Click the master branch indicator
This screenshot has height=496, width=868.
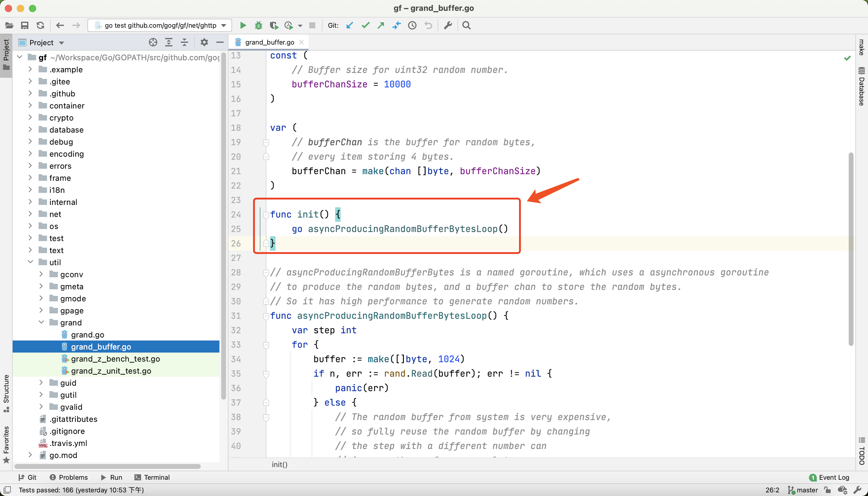pos(803,490)
